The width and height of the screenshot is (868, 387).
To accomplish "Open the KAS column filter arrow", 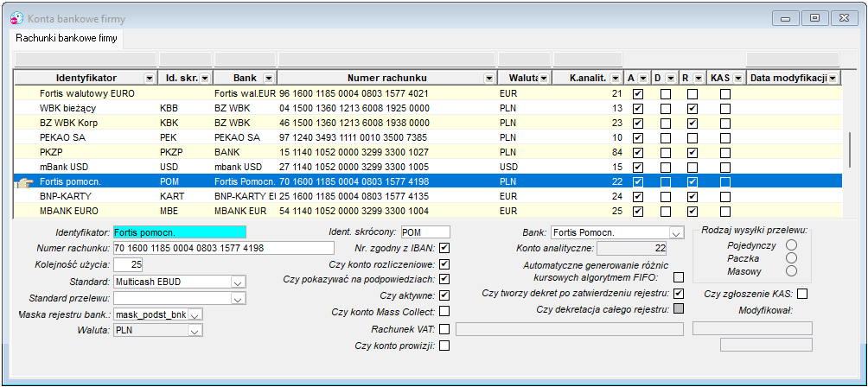I will click(x=738, y=78).
